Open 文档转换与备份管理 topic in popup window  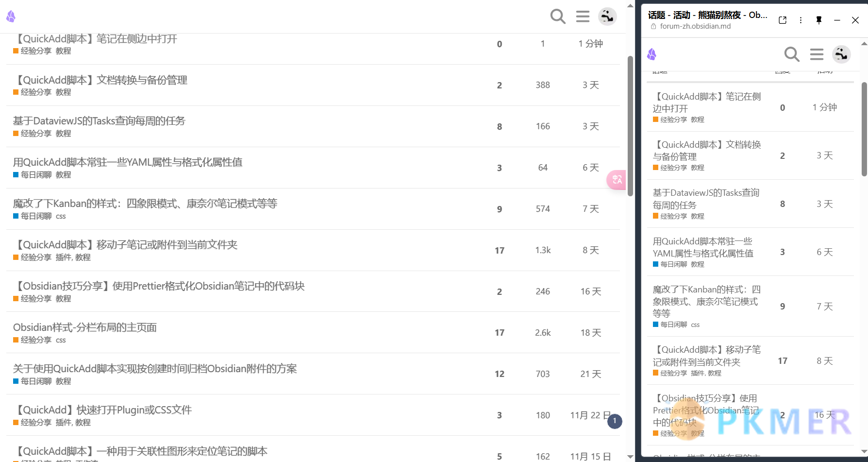[706, 151]
